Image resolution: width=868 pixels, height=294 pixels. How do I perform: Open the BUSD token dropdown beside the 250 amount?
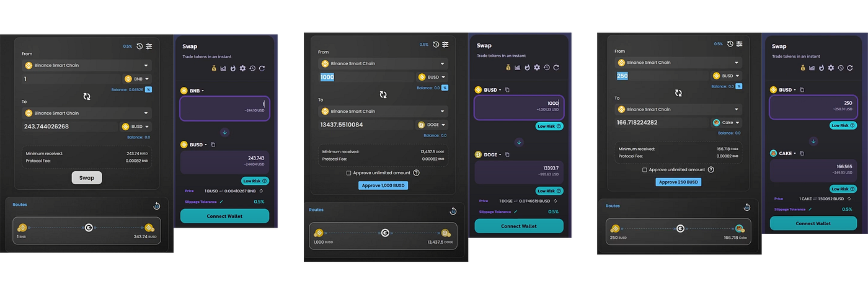(x=727, y=76)
